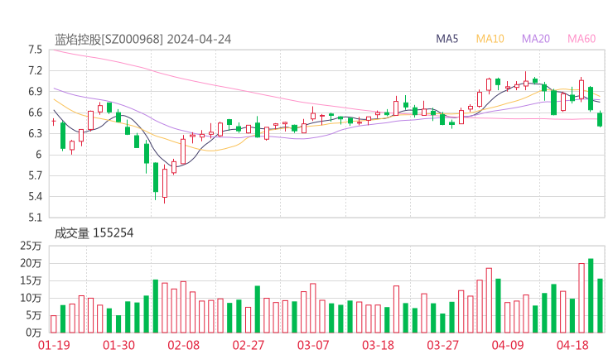Click the 6.9 price axis label

[x=35, y=92]
